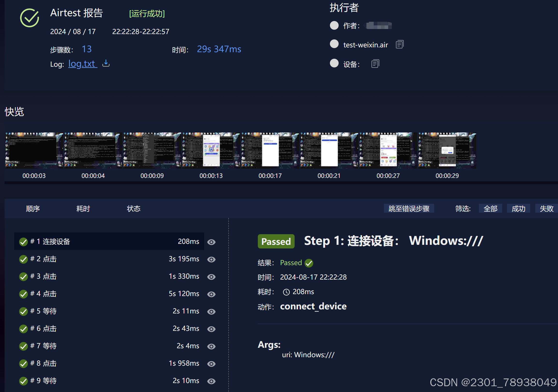Viewport: 558px width, 392px height.
Task: Click the eye icon for step 1 连接设备
Action: coord(211,242)
